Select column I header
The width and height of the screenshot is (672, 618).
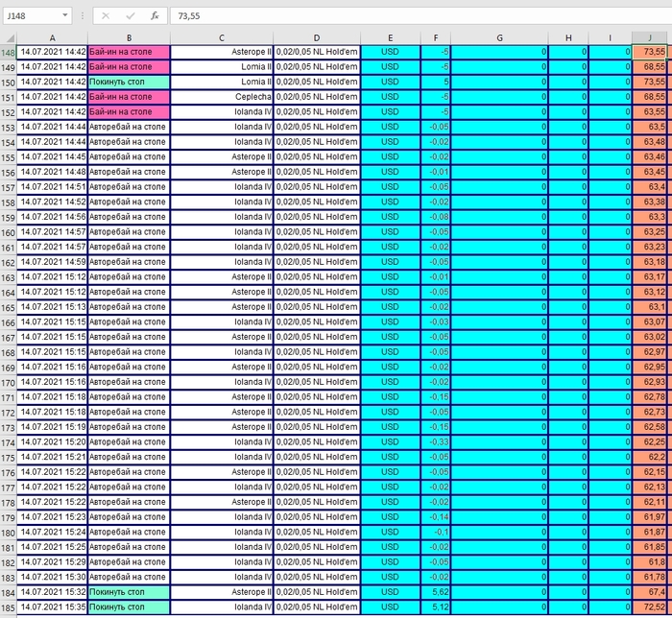610,38
